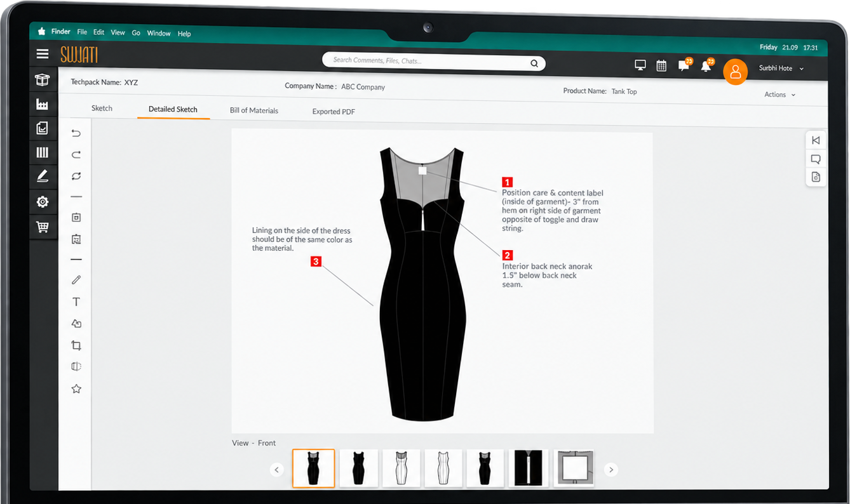Open the shopping cart sidebar icon
Screen dimensions: 850x504
(x=43, y=227)
